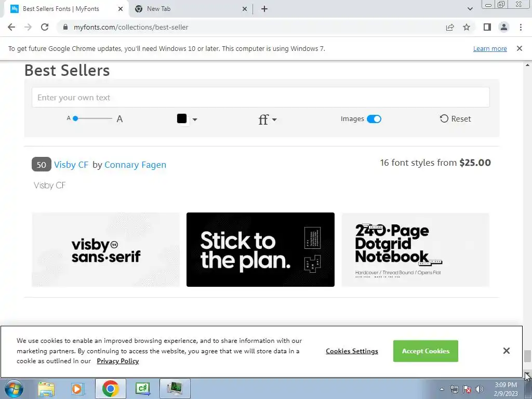
Task: Reload the MyFonts page
Action: coord(45,27)
